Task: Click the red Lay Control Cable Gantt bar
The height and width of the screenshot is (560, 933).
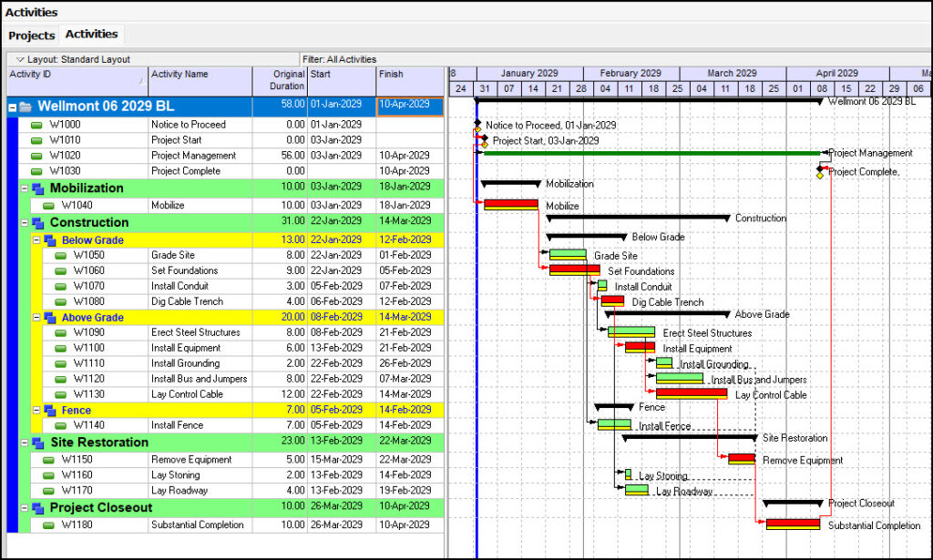Action: [692, 393]
